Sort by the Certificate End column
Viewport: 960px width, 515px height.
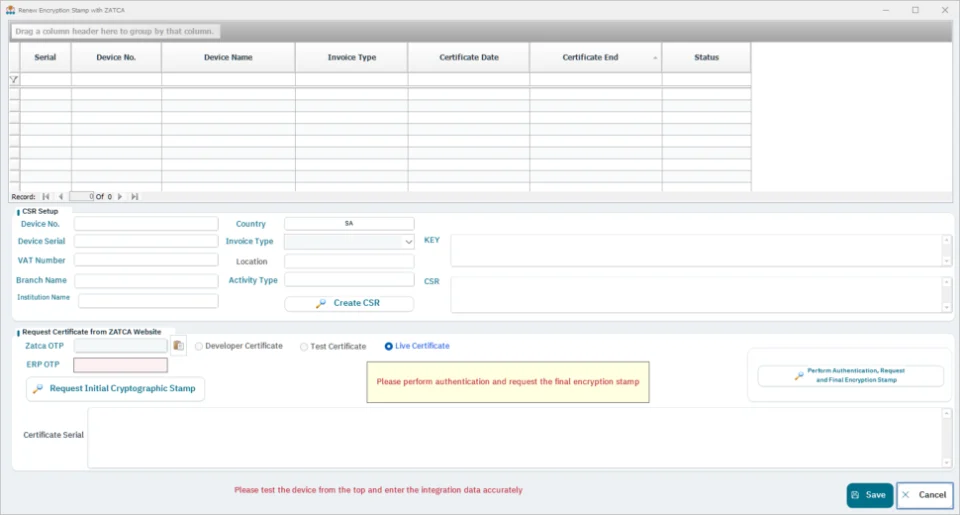tap(595, 58)
